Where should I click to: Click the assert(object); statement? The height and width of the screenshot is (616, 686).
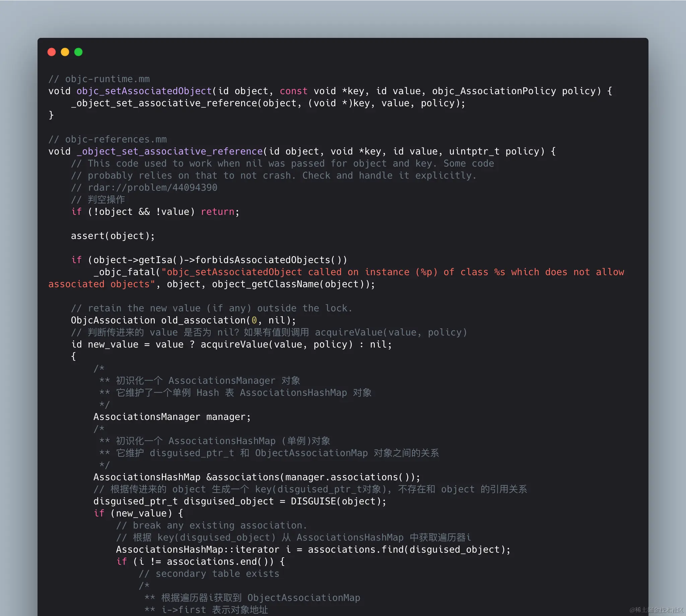[113, 236]
